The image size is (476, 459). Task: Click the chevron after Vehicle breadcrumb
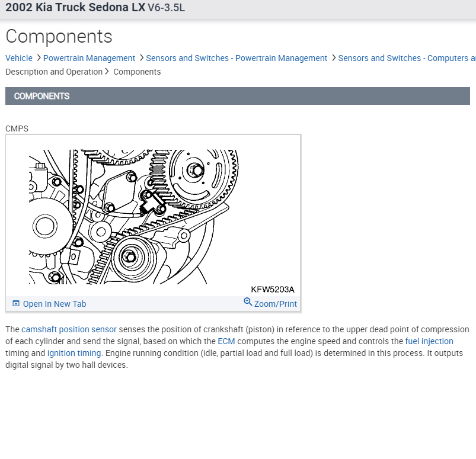click(x=39, y=57)
